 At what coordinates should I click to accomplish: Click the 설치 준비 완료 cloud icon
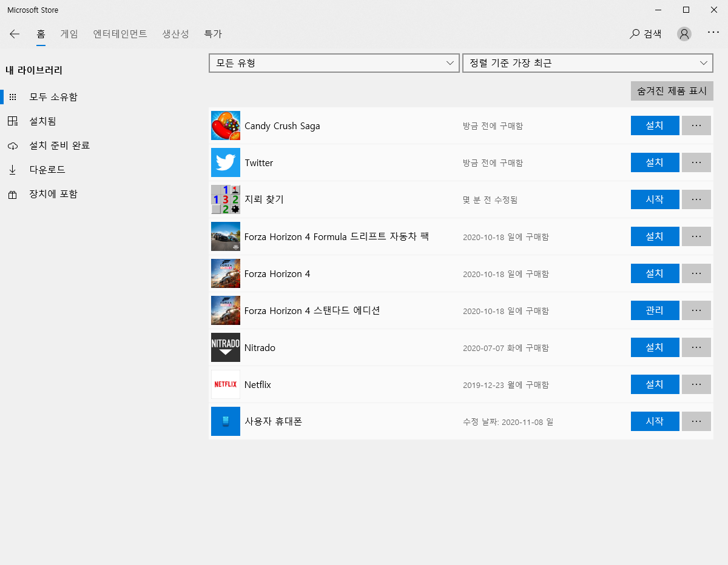pos(13,146)
